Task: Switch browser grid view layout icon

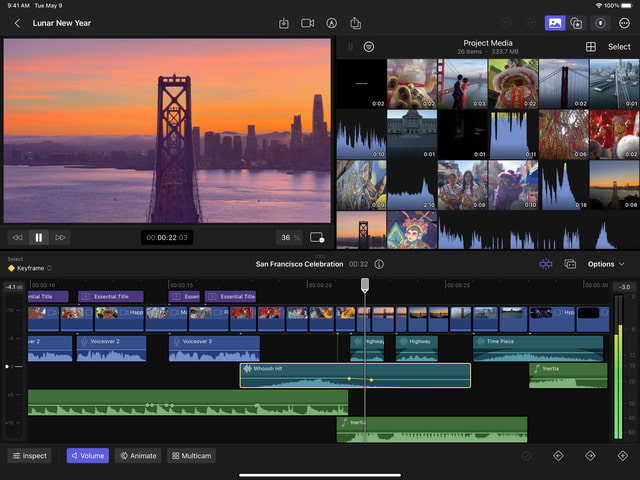Action: (x=591, y=47)
